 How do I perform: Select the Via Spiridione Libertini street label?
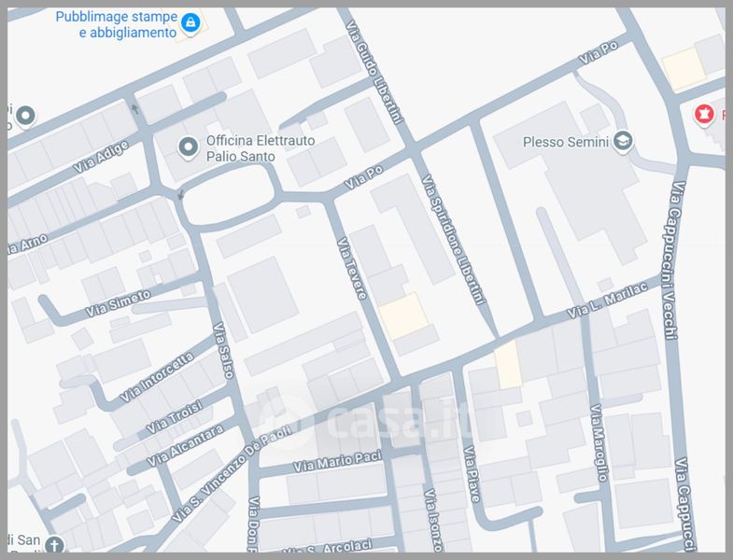pos(454,240)
